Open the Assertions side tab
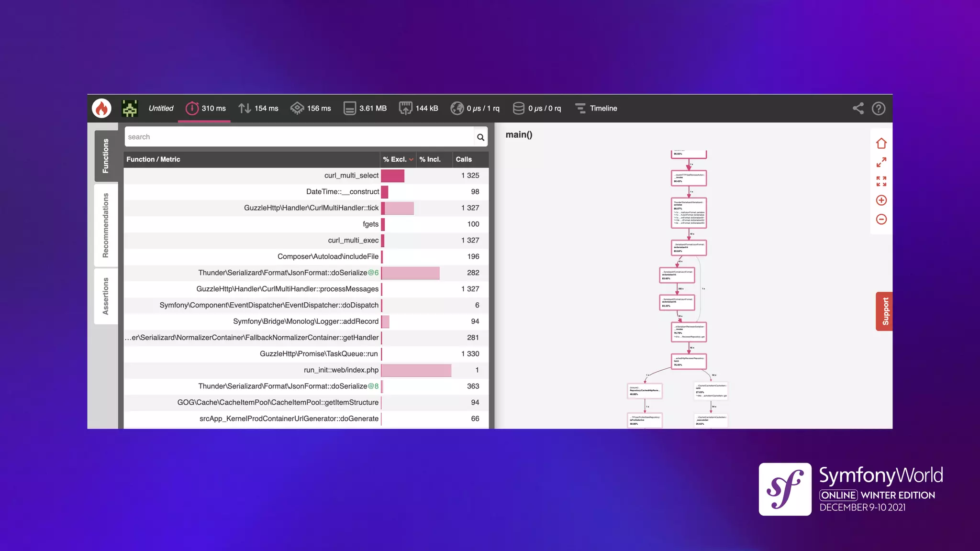 pyautogui.click(x=106, y=296)
